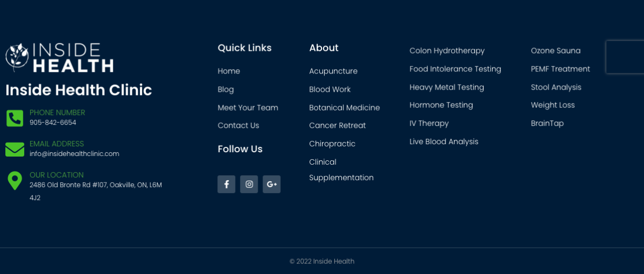Open Food Intolerance Testing link

point(455,69)
